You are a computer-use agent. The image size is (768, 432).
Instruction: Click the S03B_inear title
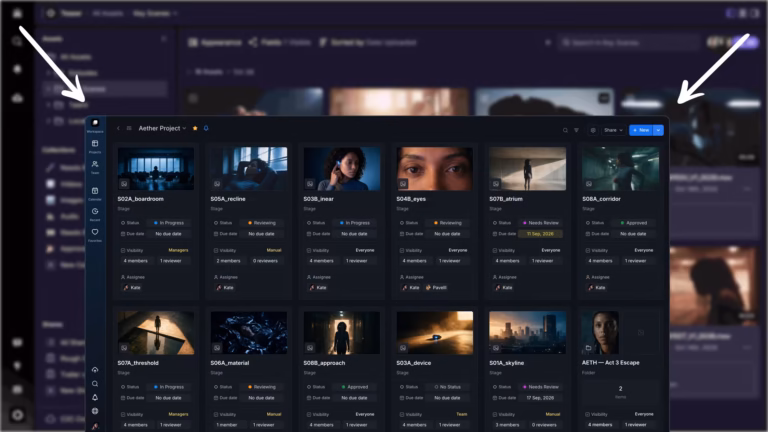click(319, 199)
